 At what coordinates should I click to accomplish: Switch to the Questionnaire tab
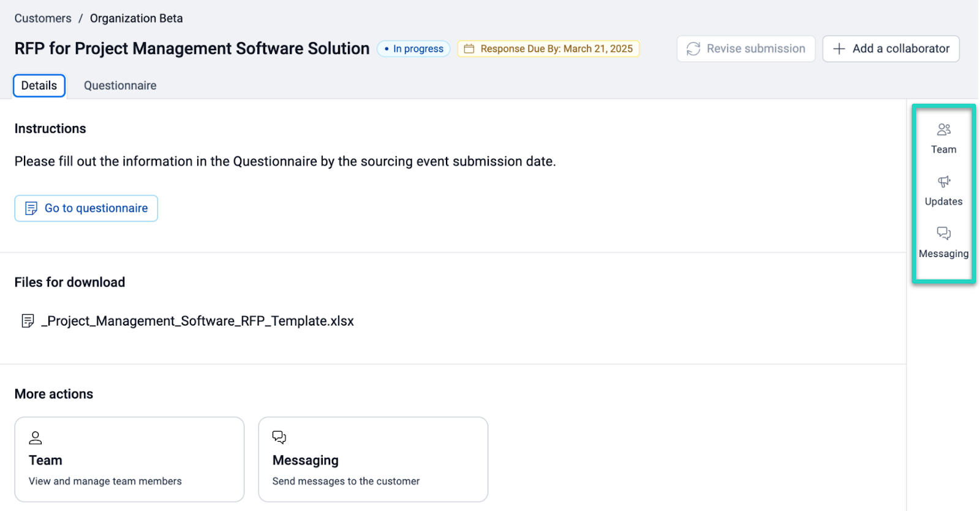(120, 86)
